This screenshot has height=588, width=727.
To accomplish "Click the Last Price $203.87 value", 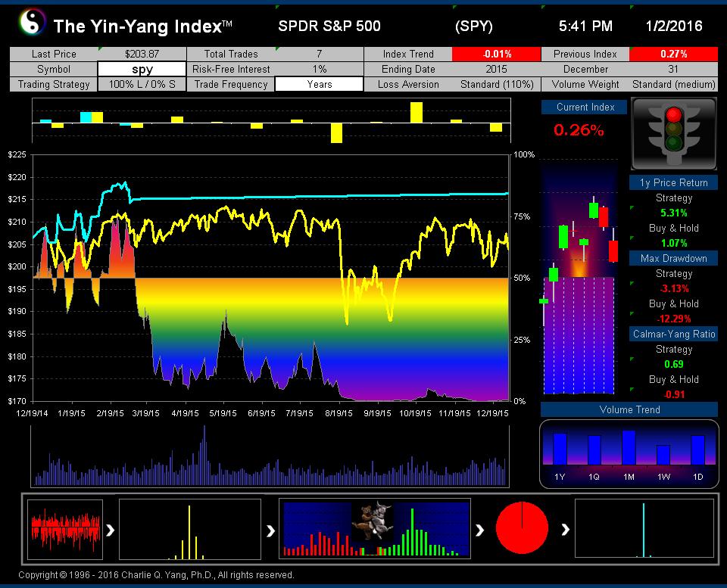I will (142, 54).
